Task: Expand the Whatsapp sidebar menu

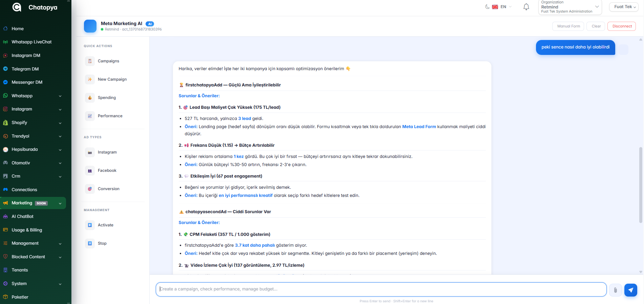Action: coord(33,96)
